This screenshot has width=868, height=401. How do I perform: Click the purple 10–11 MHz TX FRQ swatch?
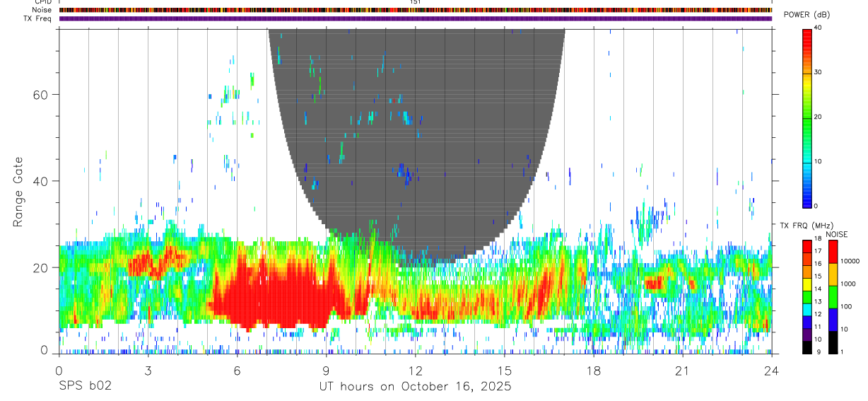tap(807, 333)
